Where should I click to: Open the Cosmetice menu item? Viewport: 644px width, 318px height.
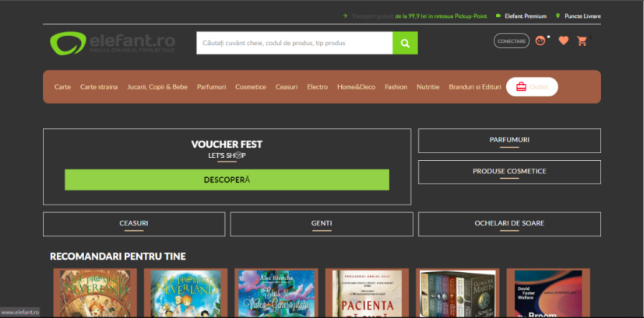[x=251, y=87]
